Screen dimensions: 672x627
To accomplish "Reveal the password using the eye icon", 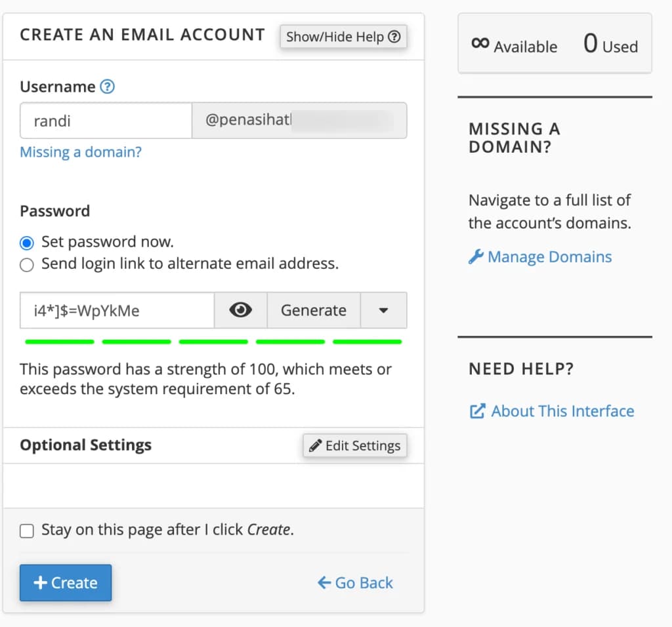I will click(x=240, y=310).
